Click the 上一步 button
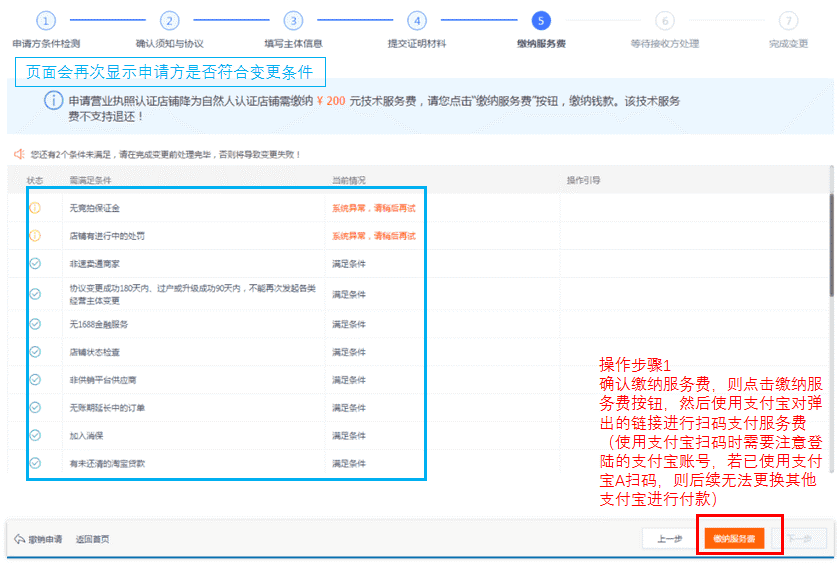The width and height of the screenshot is (839, 563). [669, 538]
